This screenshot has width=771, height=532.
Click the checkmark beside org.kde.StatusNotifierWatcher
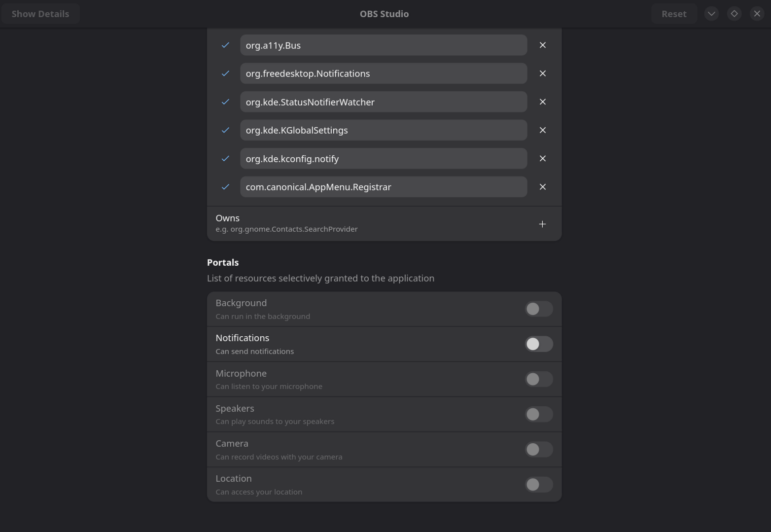pos(225,102)
